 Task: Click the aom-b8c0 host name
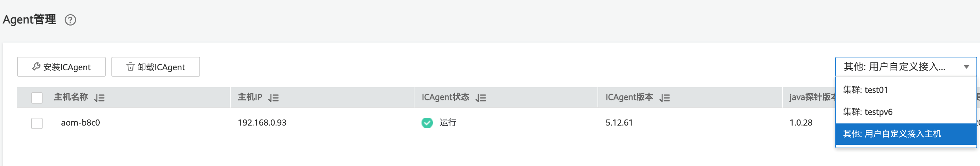(x=80, y=123)
